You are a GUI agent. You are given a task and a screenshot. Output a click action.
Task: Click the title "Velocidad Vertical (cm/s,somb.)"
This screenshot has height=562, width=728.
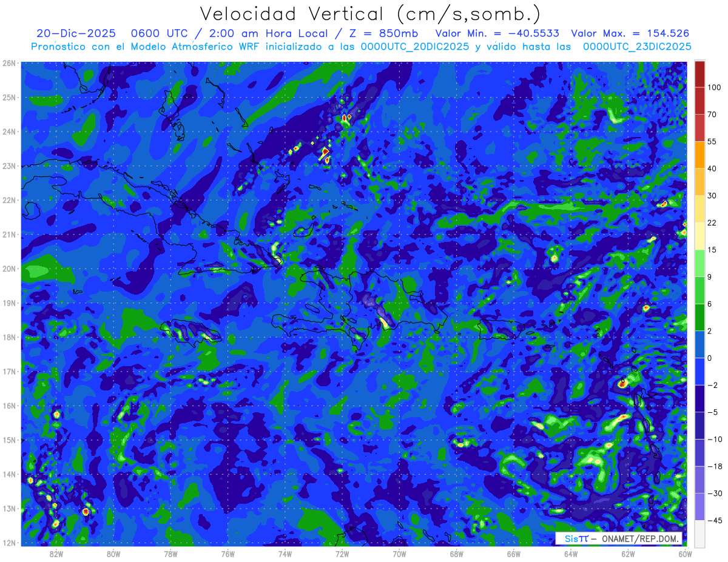pos(370,14)
